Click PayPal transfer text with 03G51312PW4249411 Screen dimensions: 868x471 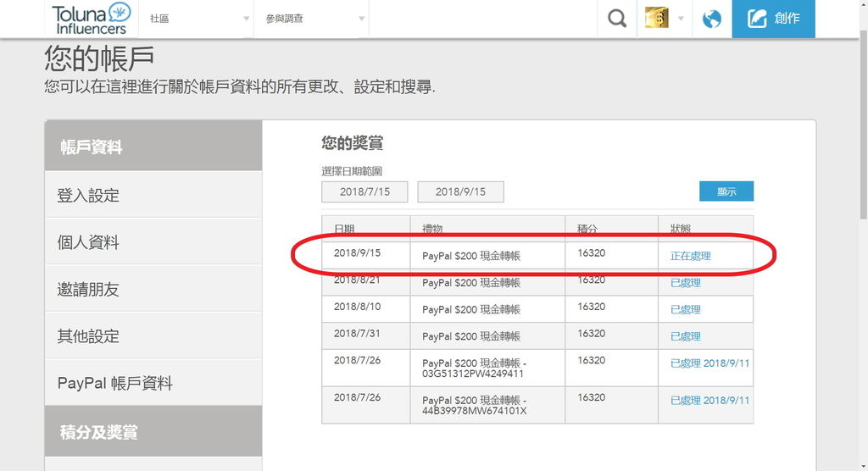475,368
